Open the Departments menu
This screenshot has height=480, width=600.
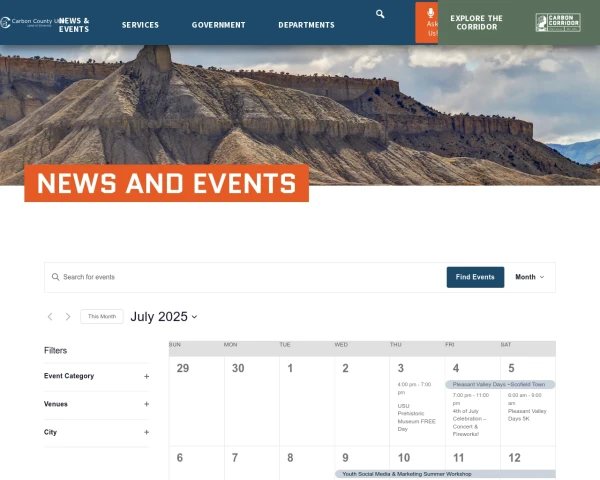[x=307, y=25]
